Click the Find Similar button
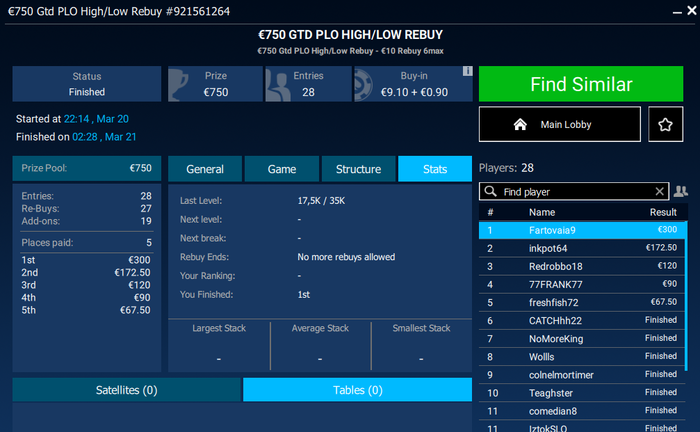Image resolution: width=700 pixels, height=432 pixels. pos(581,84)
